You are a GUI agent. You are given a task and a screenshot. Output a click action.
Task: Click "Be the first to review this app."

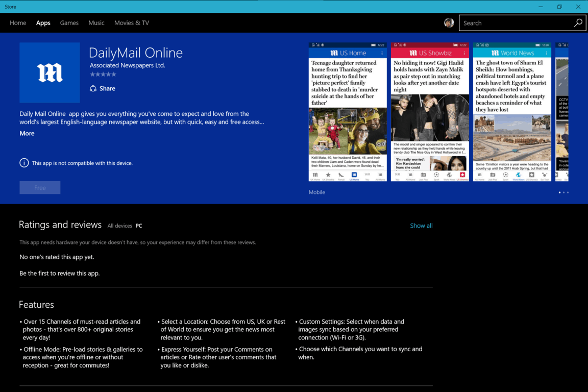coord(60,274)
